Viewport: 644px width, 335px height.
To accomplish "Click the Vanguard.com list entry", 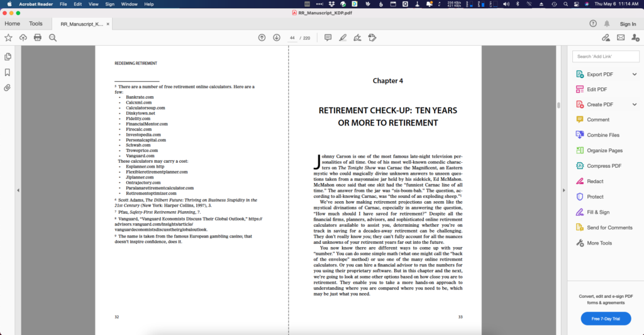I will [x=140, y=156].
